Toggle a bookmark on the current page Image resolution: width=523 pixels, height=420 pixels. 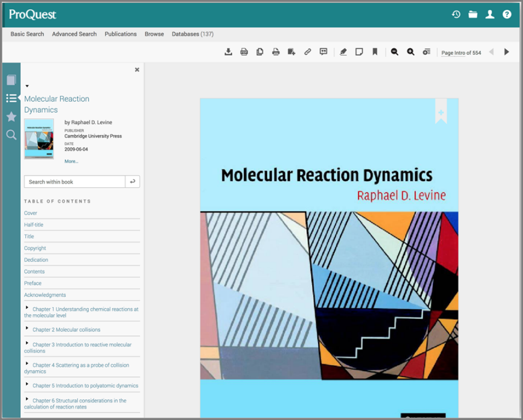tap(374, 51)
